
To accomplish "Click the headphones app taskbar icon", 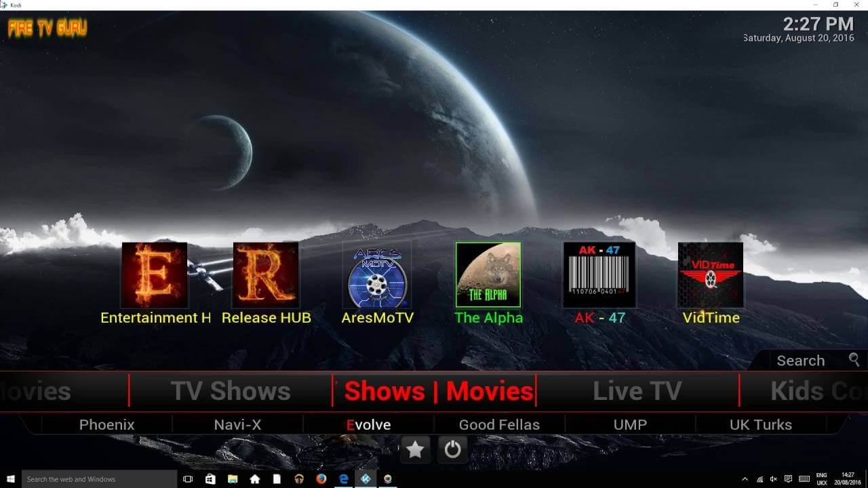I will click(299, 479).
